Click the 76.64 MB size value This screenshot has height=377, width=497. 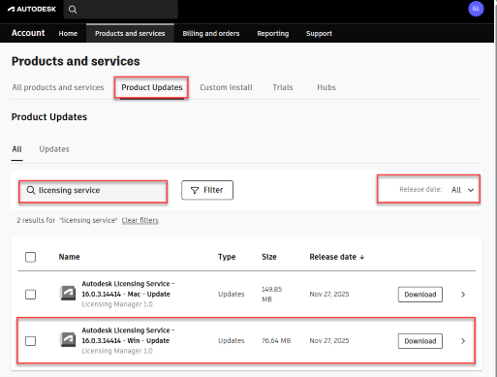276,341
